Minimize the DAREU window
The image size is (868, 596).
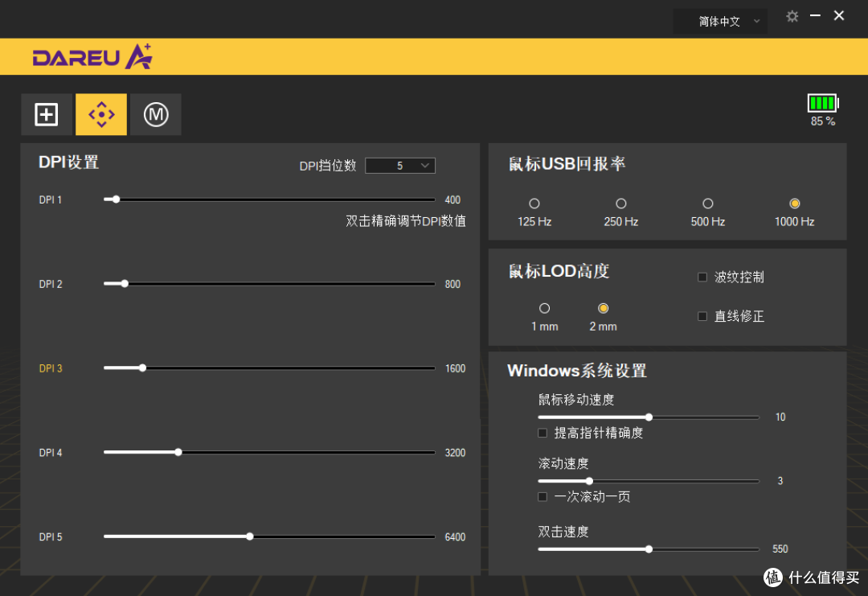tap(816, 16)
